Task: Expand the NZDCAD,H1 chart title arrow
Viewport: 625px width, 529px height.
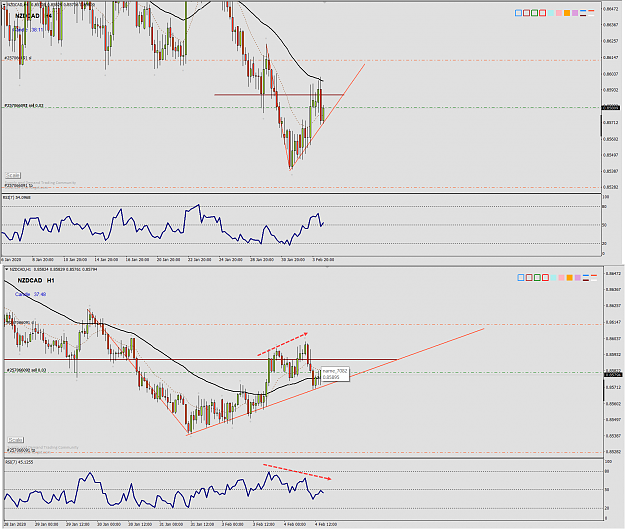Action: pos(6,269)
